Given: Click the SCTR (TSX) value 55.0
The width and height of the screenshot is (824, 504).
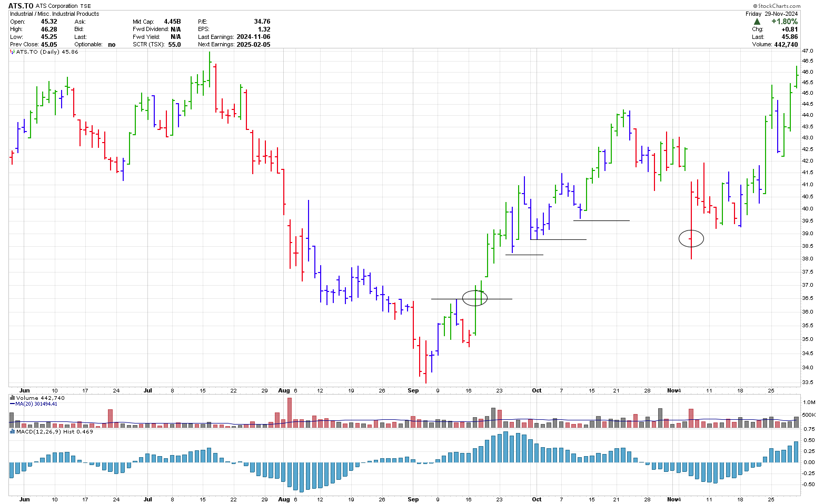Looking at the screenshot, I should coord(174,45).
